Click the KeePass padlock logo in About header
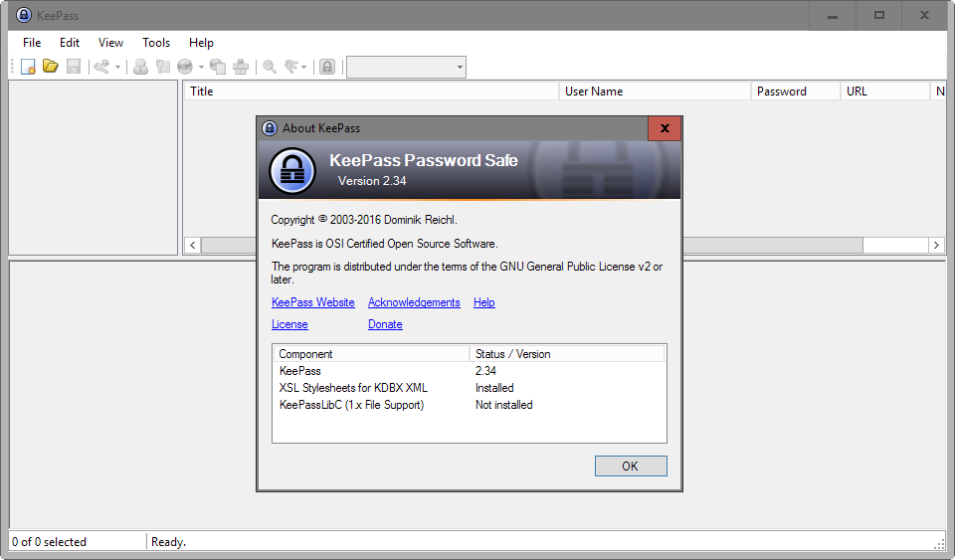The width and height of the screenshot is (955, 560). coord(292,171)
